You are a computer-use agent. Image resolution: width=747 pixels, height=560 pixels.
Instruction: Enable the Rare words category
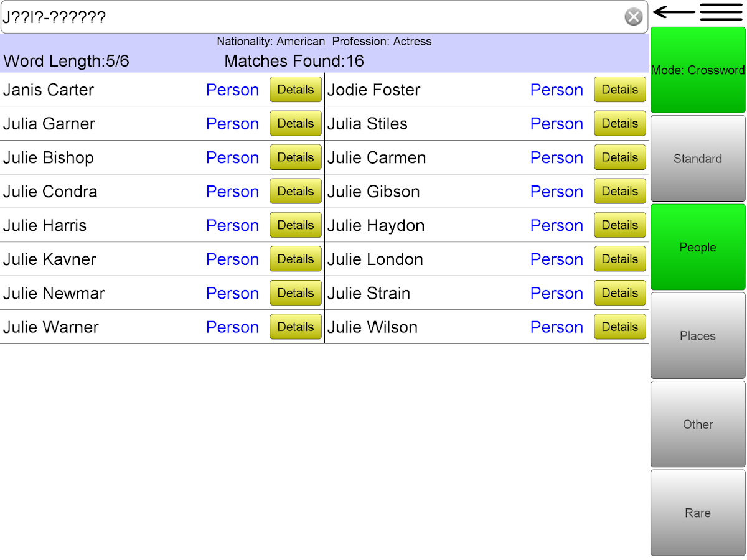pyautogui.click(x=698, y=513)
